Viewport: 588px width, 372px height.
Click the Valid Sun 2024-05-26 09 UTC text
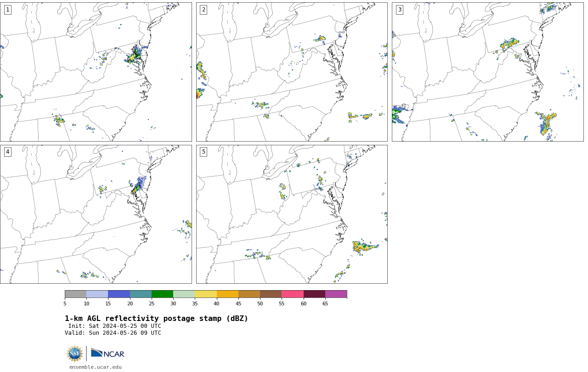pos(113,333)
